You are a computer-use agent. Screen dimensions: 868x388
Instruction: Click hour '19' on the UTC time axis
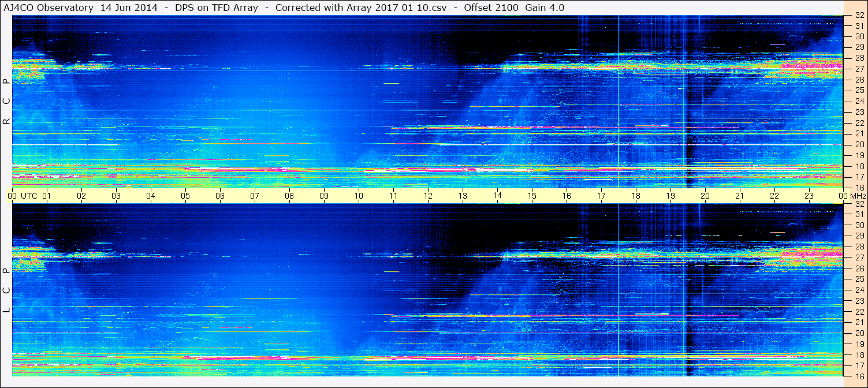(x=670, y=196)
